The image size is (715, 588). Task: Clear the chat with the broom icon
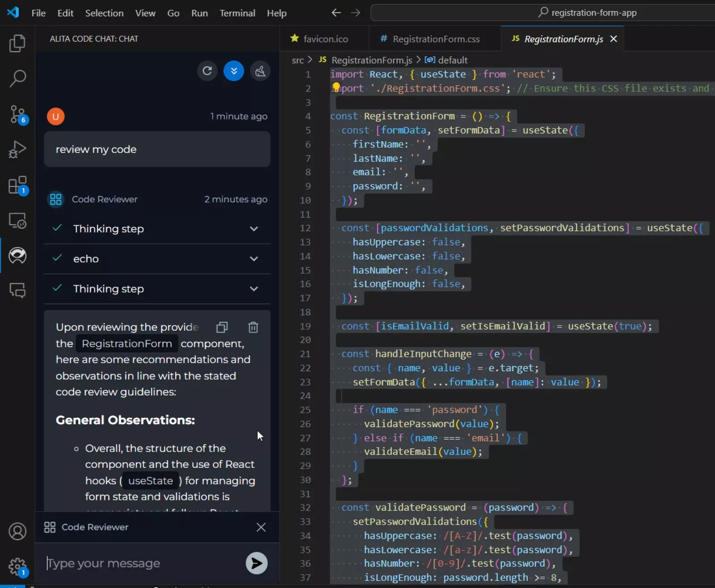261,71
